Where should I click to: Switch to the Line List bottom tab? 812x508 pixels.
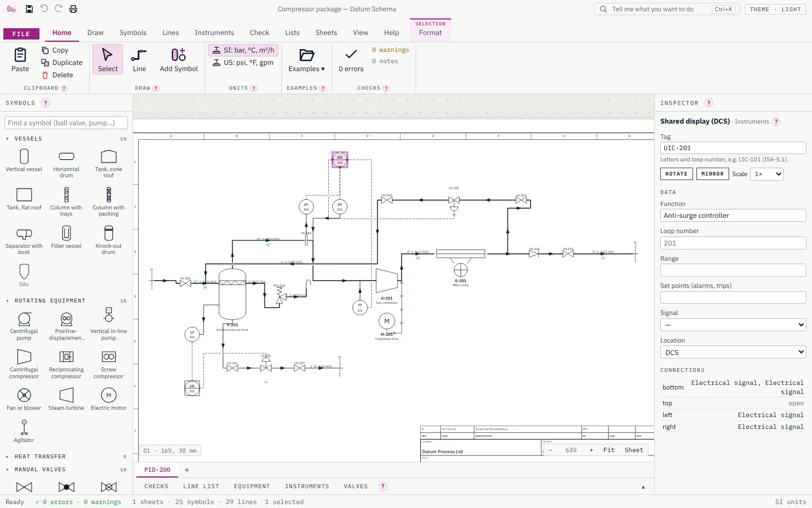tap(201, 487)
